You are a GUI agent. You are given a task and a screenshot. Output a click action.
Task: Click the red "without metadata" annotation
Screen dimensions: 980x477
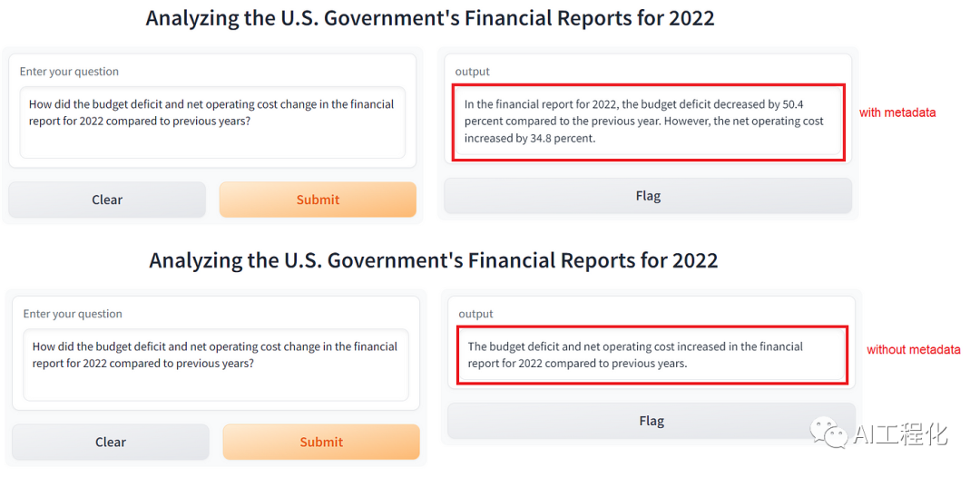(x=913, y=350)
